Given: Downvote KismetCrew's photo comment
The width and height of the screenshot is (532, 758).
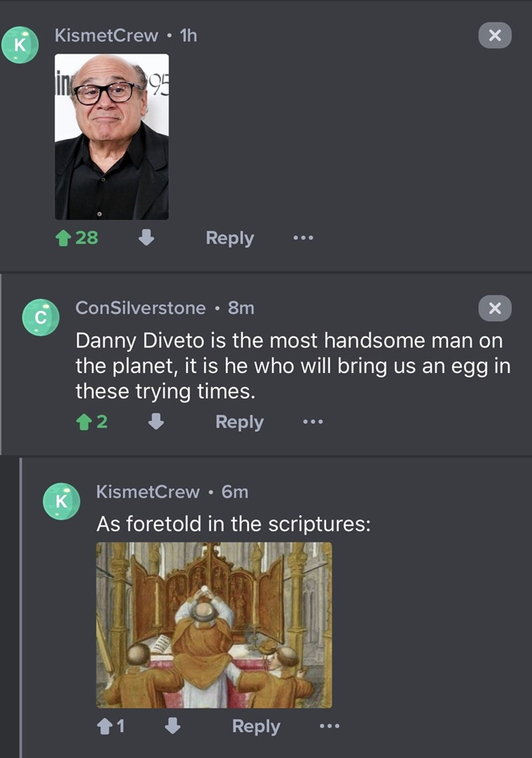Looking at the screenshot, I should 147,237.
